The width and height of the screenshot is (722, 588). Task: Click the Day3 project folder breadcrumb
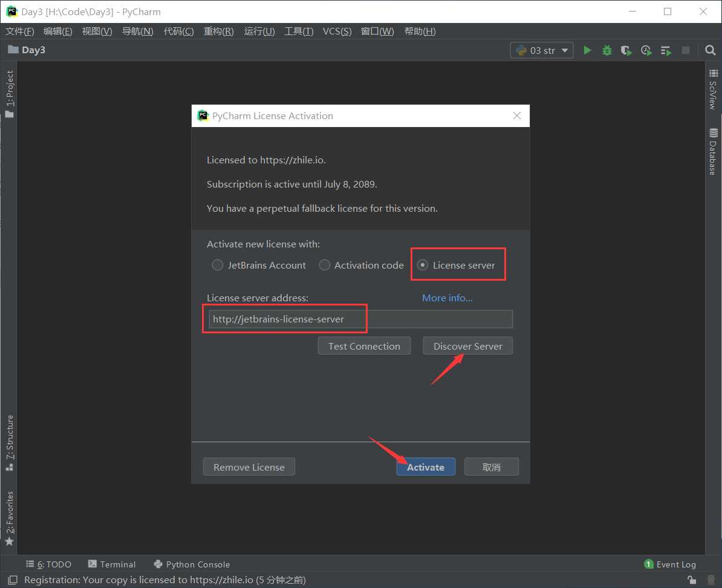(27, 50)
